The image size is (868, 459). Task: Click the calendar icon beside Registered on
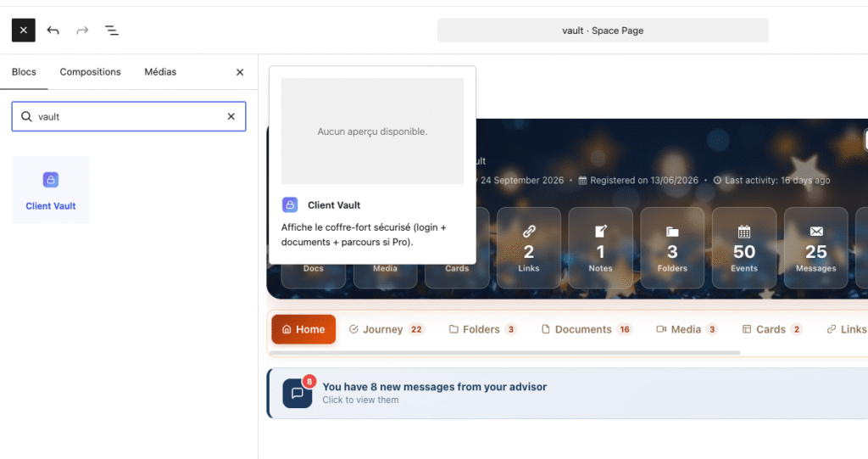582,180
